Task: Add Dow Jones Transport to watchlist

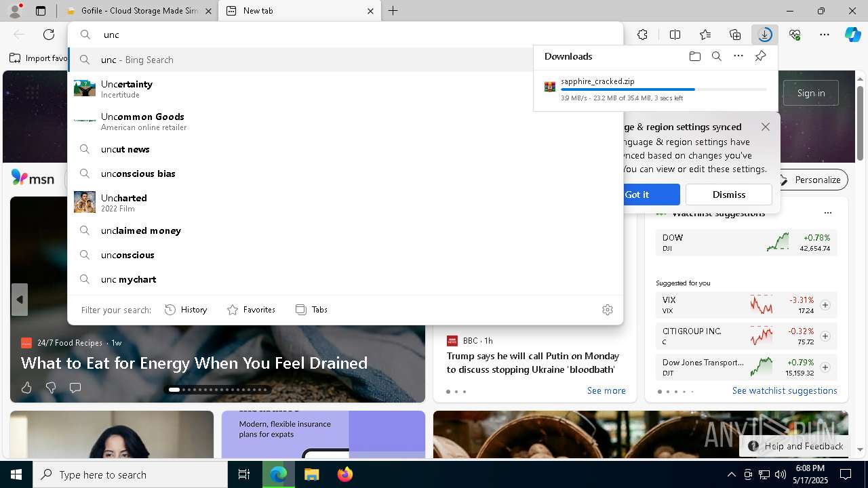Action: (x=825, y=367)
